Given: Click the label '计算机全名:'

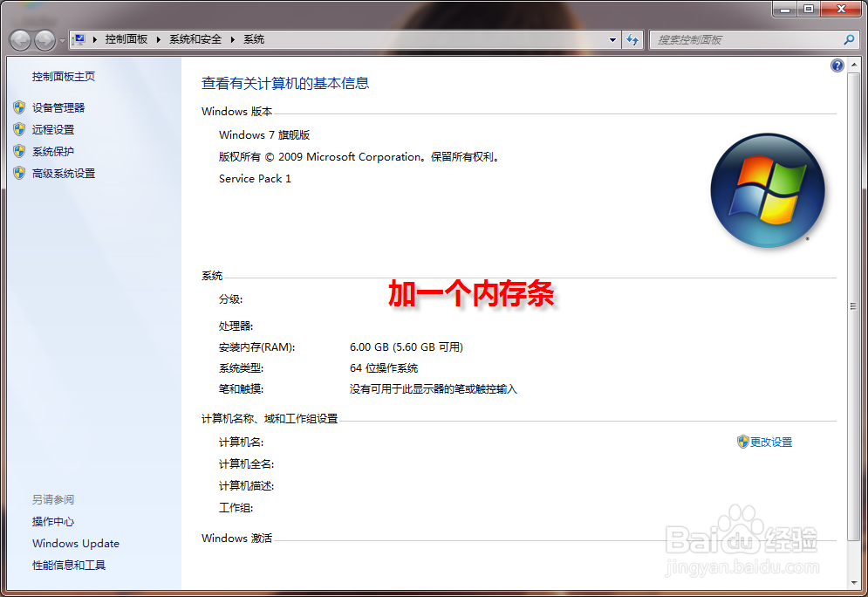Looking at the screenshot, I should tap(246, 464).
